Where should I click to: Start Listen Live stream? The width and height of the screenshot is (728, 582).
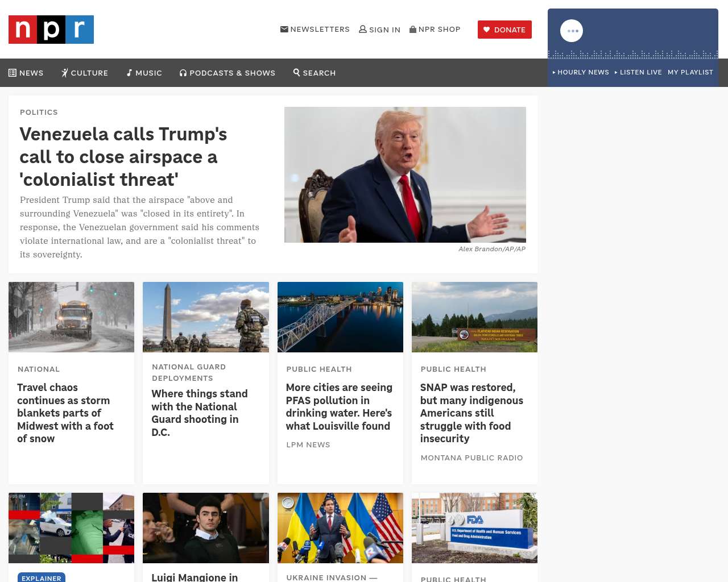point(638,72)
